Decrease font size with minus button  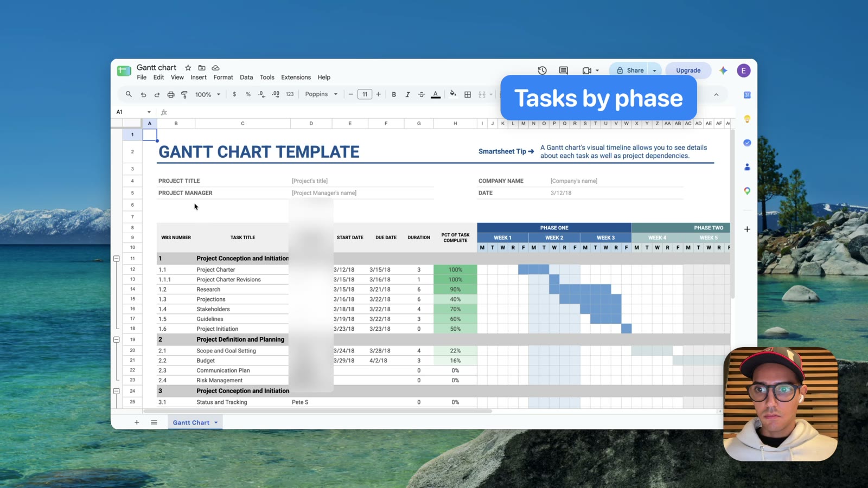351,94
